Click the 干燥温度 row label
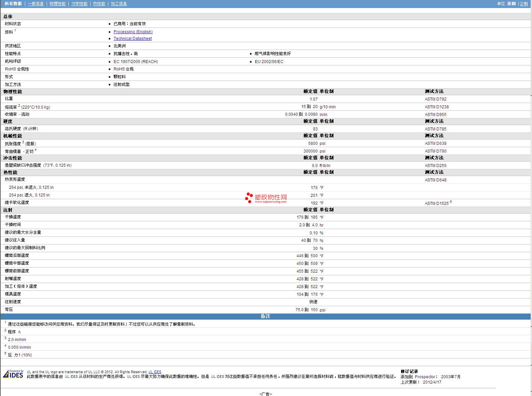Image resolution: width=532 pixels, height=396 pixels. 13,217
